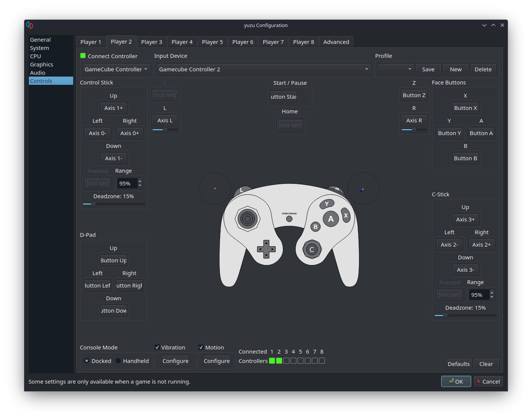Click the Save profile button
This screenshot has height=420, width=532.
click(x=428, y=69)
